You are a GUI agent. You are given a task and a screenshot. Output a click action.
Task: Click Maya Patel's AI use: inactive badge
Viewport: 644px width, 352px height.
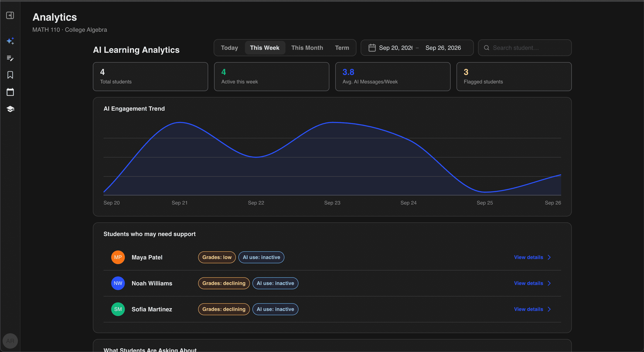click(x=261, y=257)
